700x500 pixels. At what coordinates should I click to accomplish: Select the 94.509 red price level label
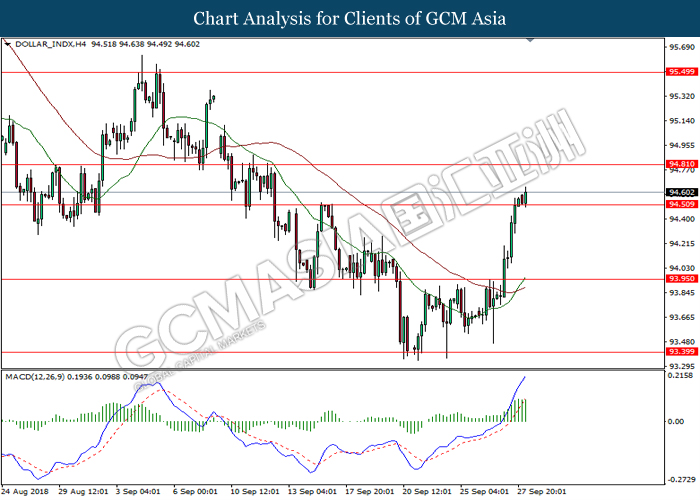coord(681,204)
